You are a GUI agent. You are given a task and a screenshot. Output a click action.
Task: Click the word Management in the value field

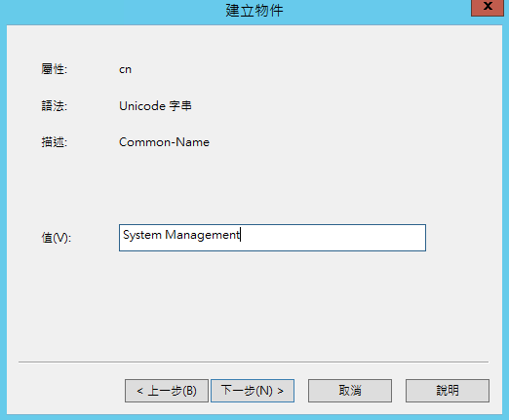tap(202, 235)
